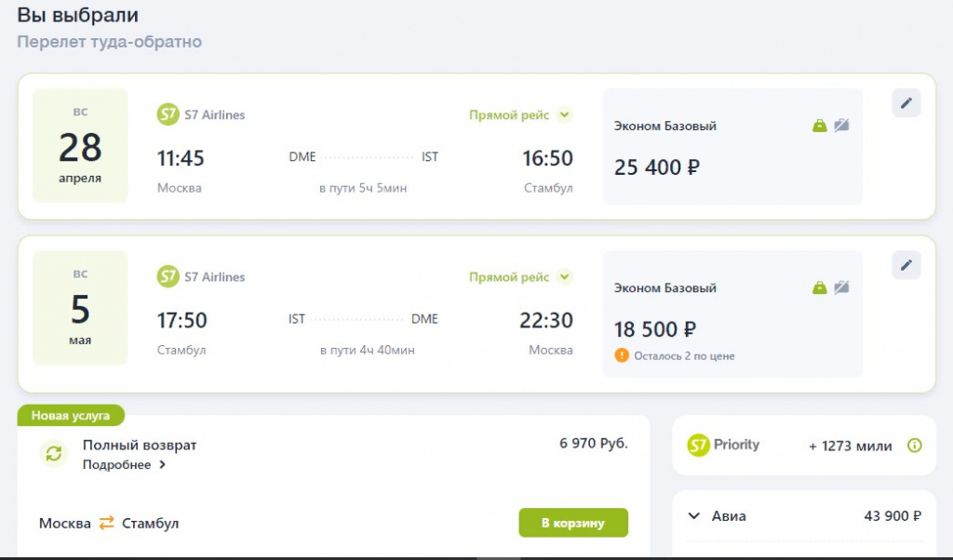Click the carry-on bag icon on outbound fare

click(x=819, y=126)
